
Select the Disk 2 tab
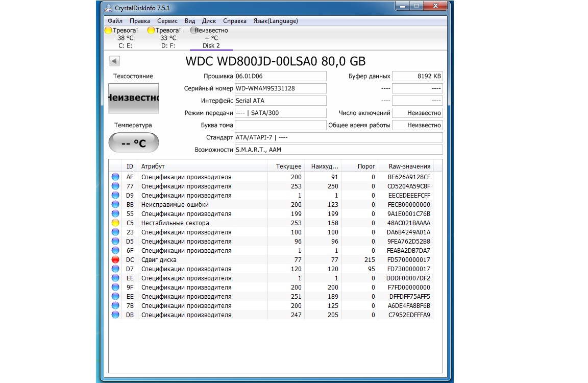pyautogui.click(x=211, y=38)
